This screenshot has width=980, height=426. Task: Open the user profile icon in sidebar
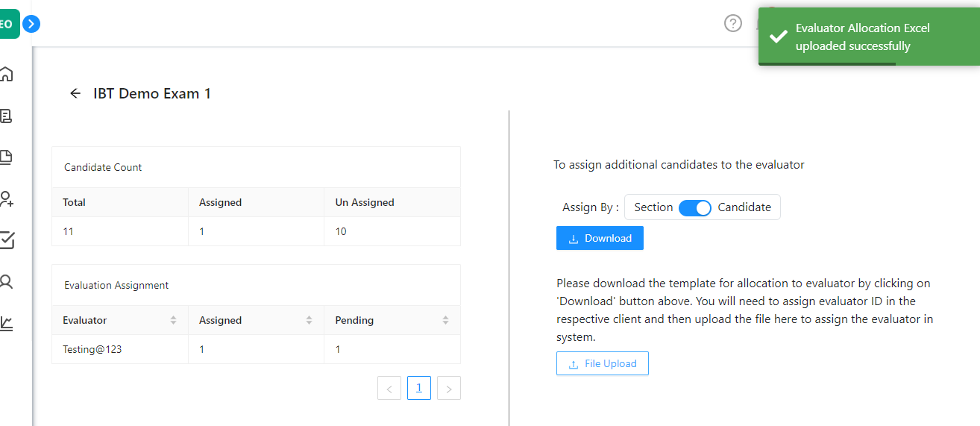tap(6, 281)
